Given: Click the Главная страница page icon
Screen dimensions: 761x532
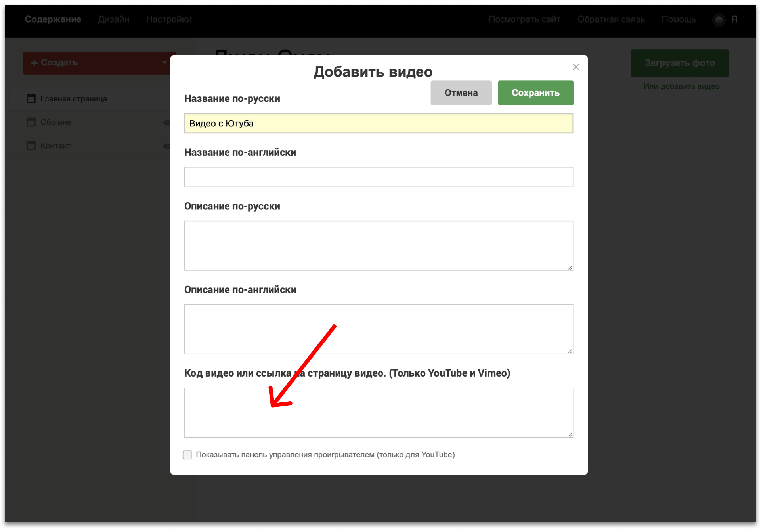Looking at the screenshot, I should (31, 99).
